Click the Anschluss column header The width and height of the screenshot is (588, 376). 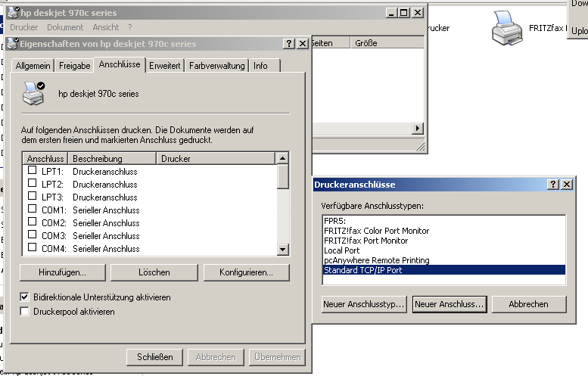tap(45, 159)
